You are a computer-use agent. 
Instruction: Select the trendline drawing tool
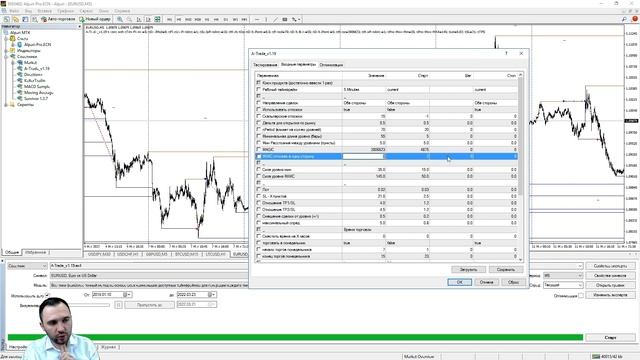point(276,19)
